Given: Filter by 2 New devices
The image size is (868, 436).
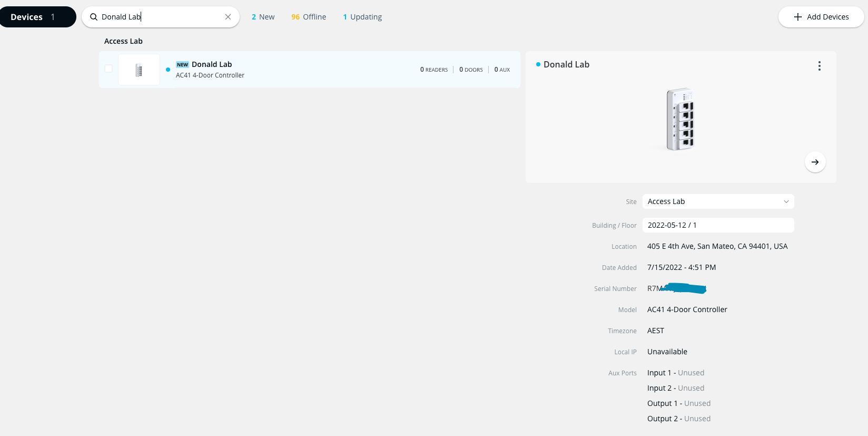Looking at the screenshot, I should (x=263, y=17).
